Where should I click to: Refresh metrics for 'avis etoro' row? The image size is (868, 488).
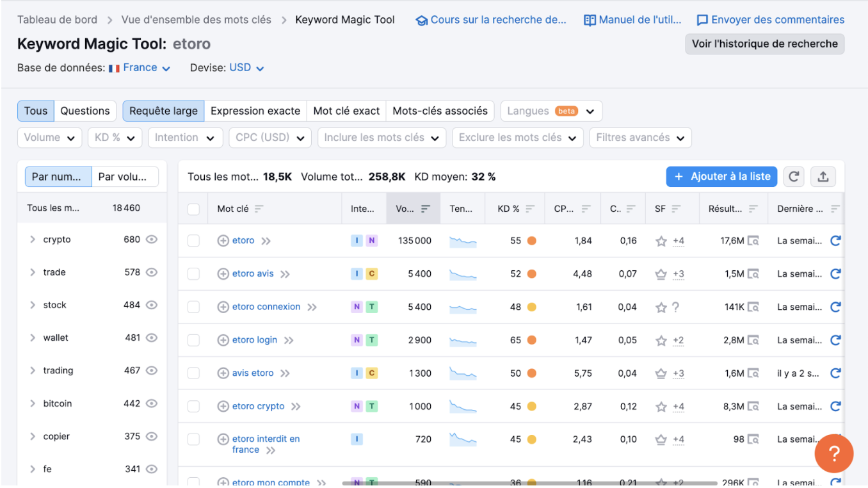[835, 373]
